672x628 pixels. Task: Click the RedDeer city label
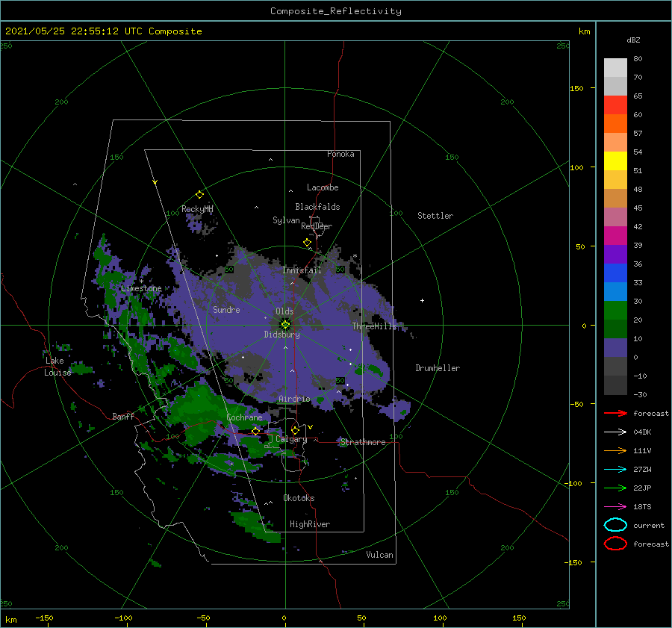(x=317, y=226)
